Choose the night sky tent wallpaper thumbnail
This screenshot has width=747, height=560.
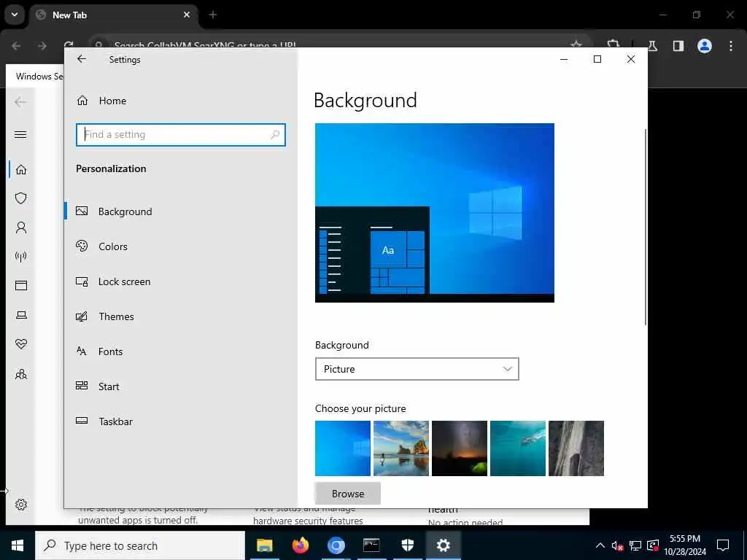click(460, 448)
